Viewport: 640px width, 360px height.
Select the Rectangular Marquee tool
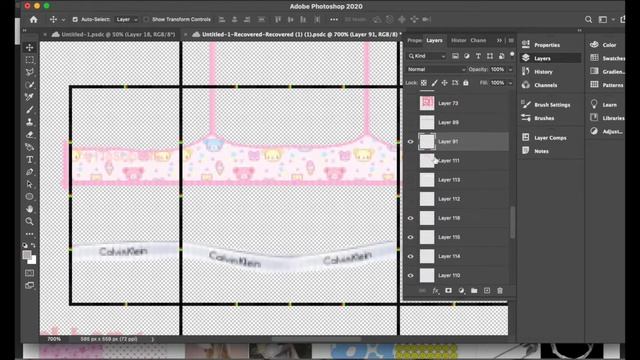29,60
